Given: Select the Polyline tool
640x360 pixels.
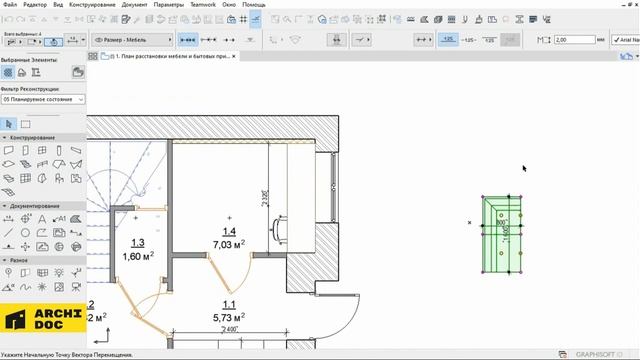Looking at the screenshot, I should (x=42, y=233).
